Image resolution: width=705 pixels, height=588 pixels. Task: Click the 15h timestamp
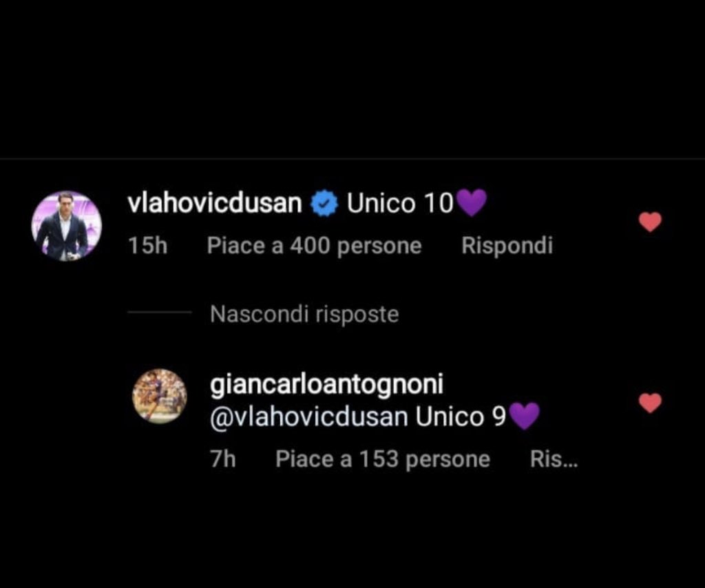147,246
